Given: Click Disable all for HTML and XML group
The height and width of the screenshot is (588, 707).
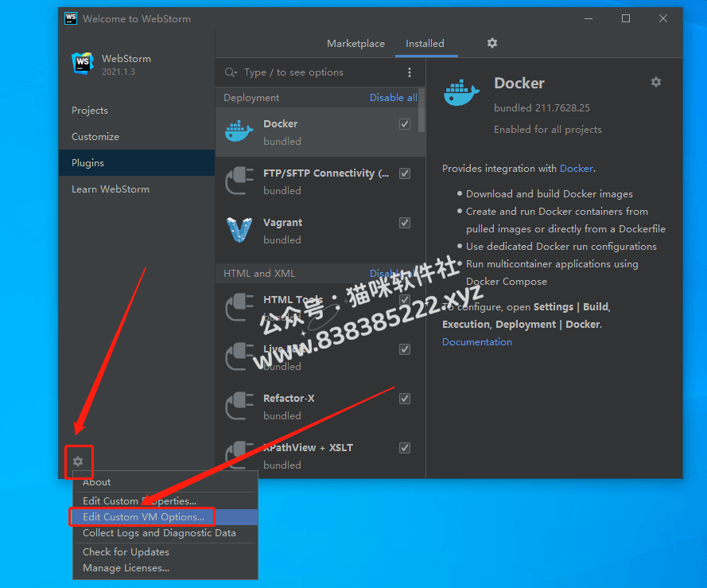Looking at the screenshot, I should (x=393, y=274).
